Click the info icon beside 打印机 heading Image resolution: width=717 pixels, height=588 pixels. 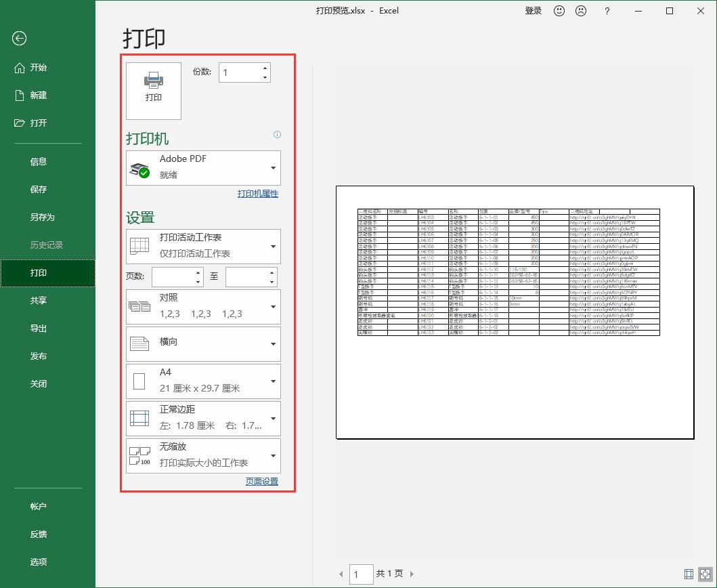[x=278, y=134]
